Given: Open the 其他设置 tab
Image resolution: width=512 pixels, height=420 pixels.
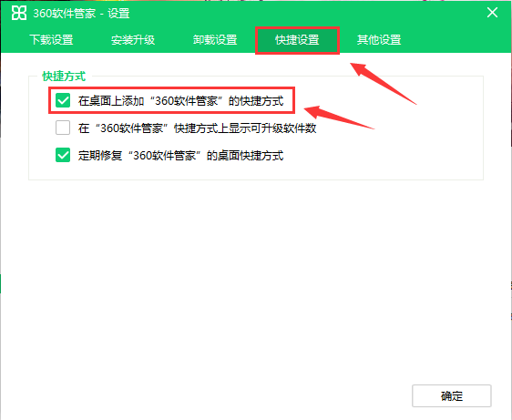Looking at the screenshot, I should coord(379,40).
